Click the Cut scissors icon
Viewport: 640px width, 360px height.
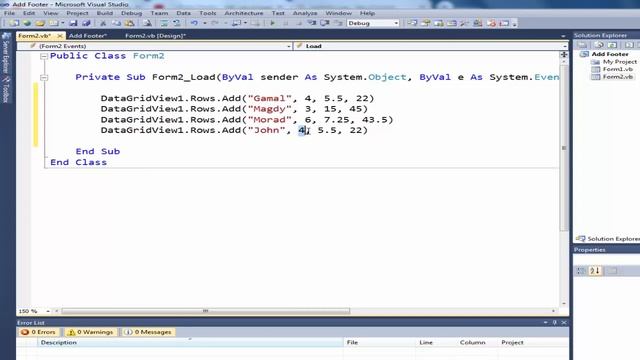(x=103, y=23)
